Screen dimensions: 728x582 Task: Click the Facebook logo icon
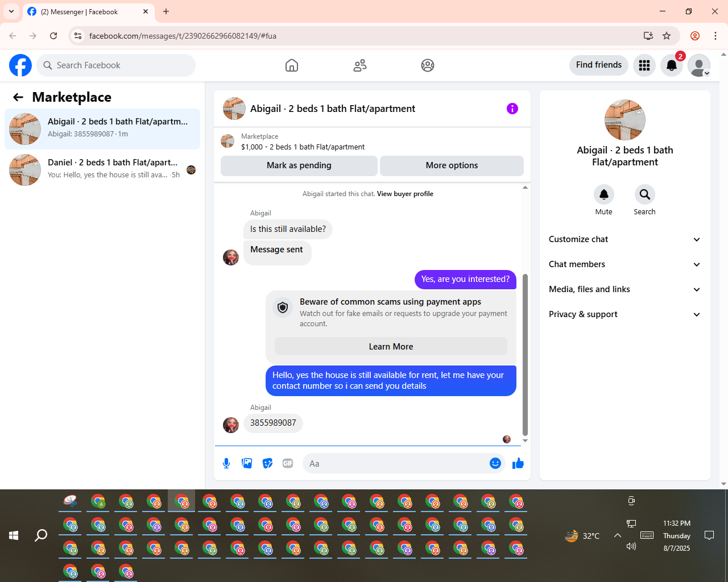pyautogui.click(x=20, y=65)
